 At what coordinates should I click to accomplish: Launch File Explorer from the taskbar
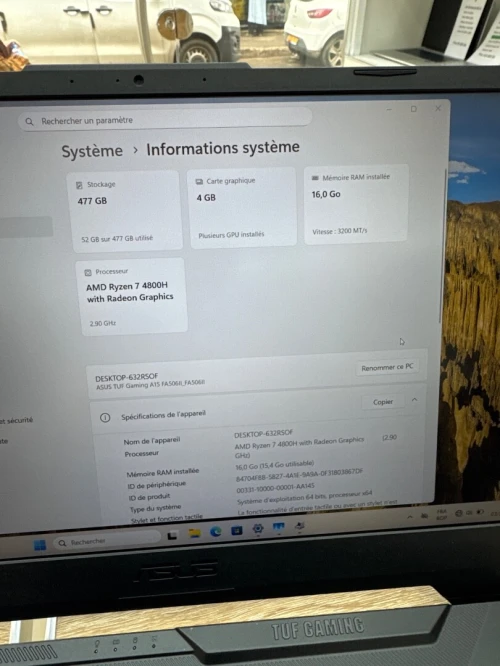(195, 533)
